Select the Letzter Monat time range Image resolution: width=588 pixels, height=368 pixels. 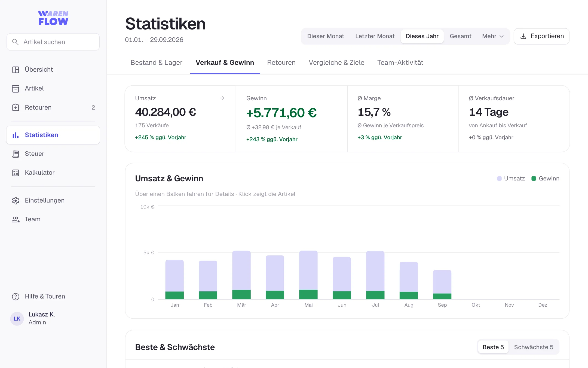point(375,36)
